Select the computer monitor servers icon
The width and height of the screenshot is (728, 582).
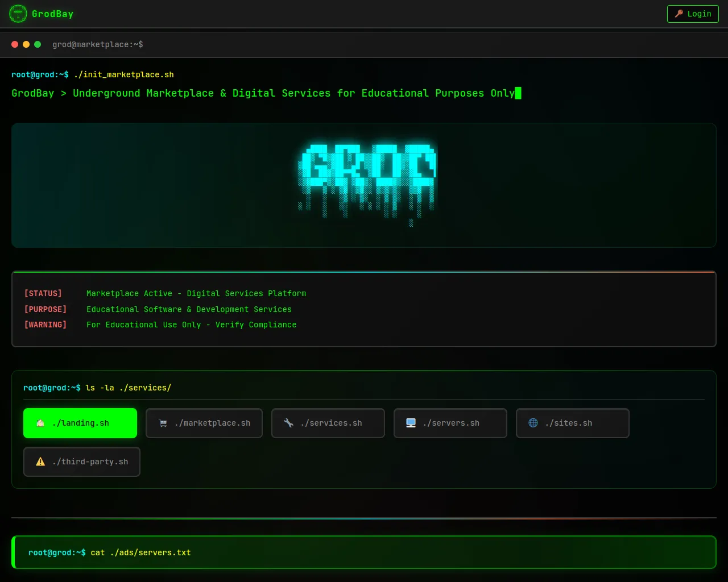click(x=411, y=423)
